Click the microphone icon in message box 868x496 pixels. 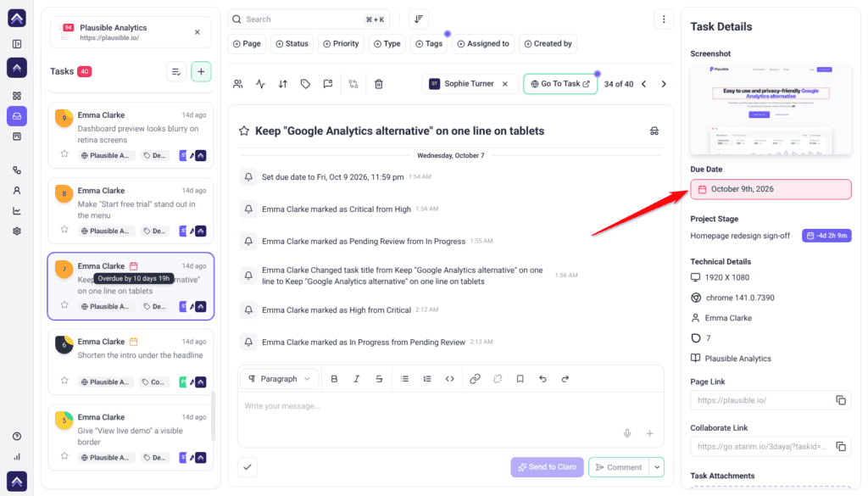[x=627, y=433]
